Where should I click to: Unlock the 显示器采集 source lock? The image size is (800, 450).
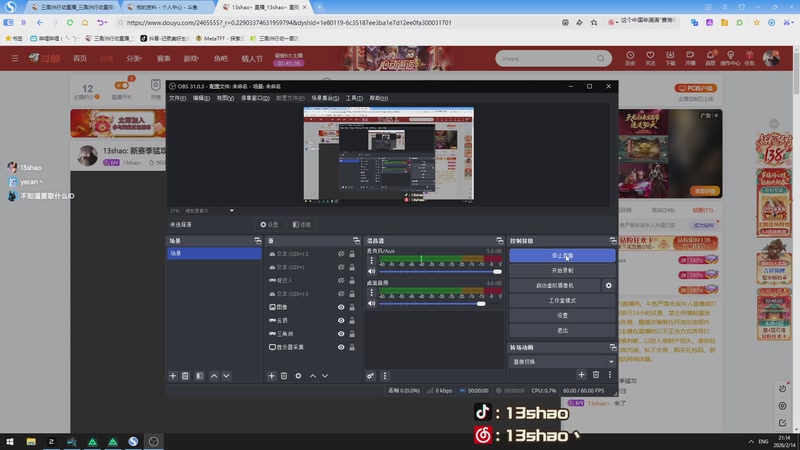[x=352, y=347]
